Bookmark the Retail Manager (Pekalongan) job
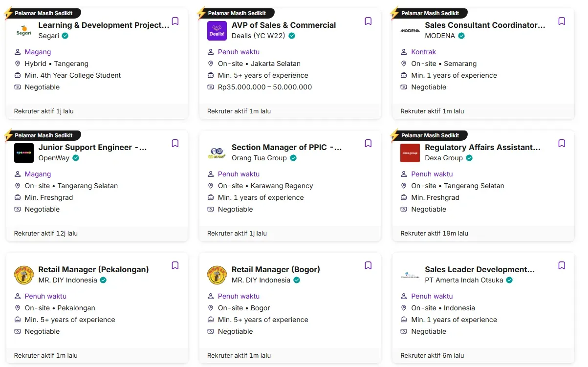Viewport: 588px width, 367px height. 175,266
